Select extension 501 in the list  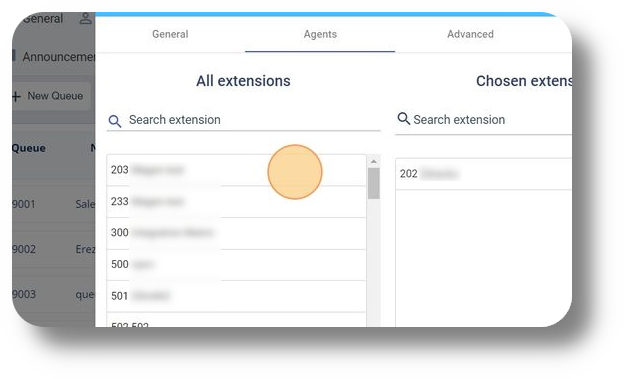coord(236,296)
